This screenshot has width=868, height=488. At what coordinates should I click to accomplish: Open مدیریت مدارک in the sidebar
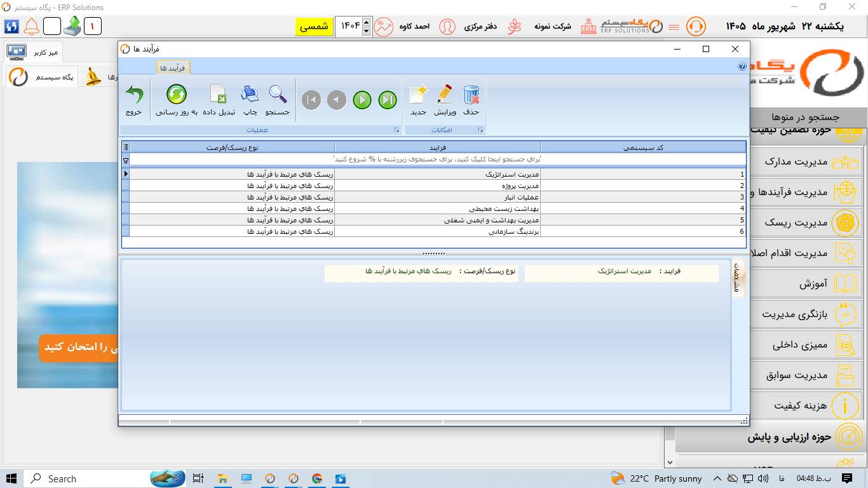tap(805, 161)
